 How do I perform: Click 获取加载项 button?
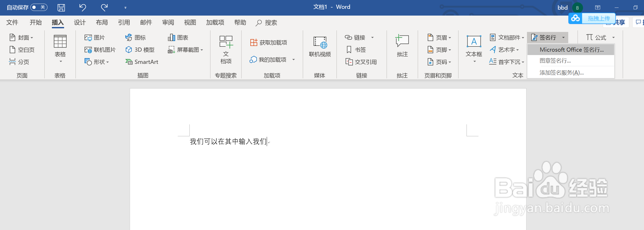[x=269, y=43]
